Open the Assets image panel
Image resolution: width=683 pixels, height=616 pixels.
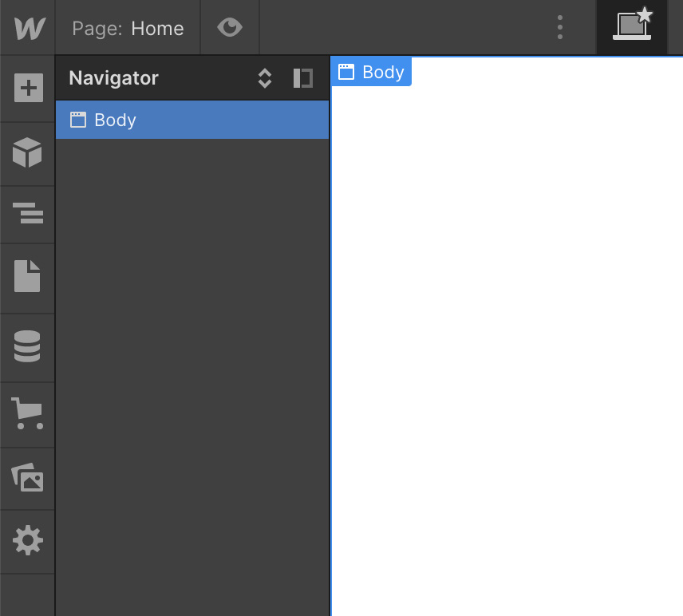pos(28,478)
